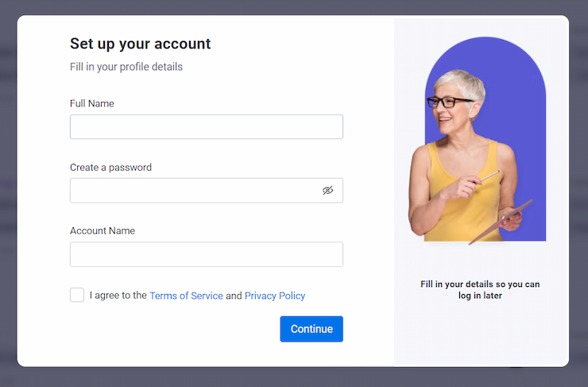Focus the Full Name input field
Image resolution: width=588 pixels, height=387 pixels.
point(207,127)
